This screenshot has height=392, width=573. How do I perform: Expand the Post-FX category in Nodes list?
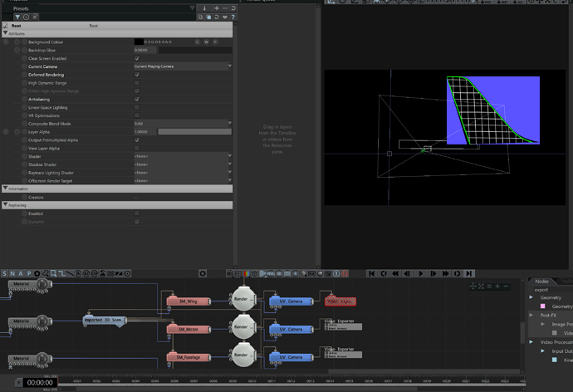531,315
